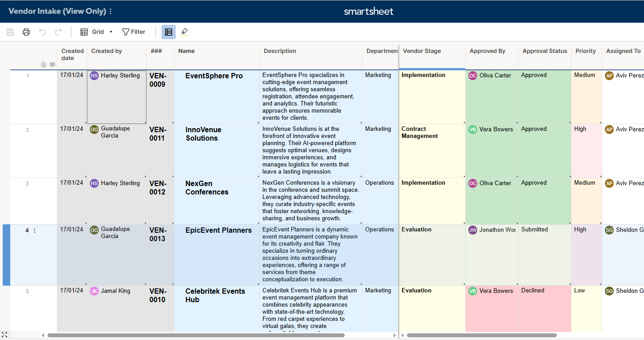The height and width of the screenshot is (340, 644).
Task: Select the Contract Management vendor stage cell
Action: pos(432,151)
